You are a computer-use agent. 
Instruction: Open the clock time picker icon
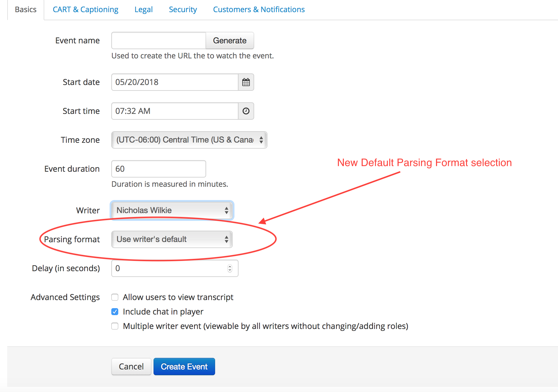click(x=246, y=111)
